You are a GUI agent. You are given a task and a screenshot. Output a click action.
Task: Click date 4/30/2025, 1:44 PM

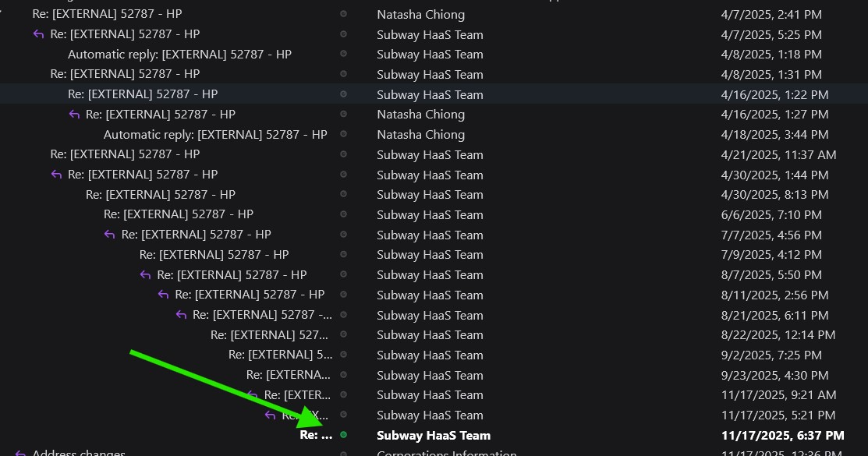point(774,175)
